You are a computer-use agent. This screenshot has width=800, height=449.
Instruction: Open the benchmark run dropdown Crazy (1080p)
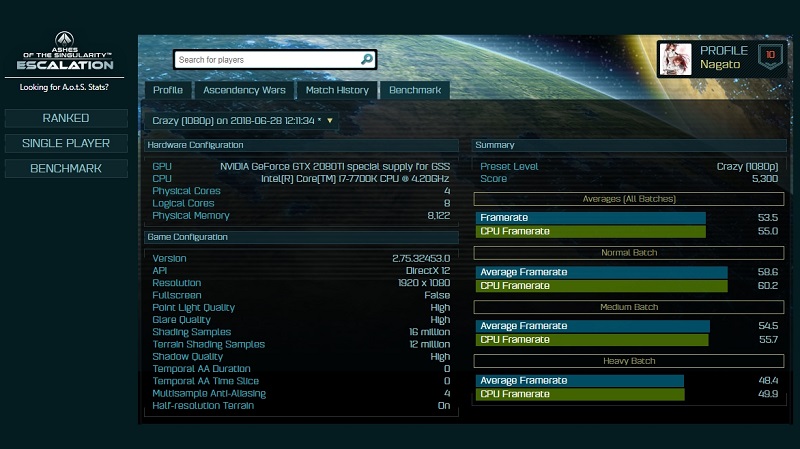click(241, 121)
